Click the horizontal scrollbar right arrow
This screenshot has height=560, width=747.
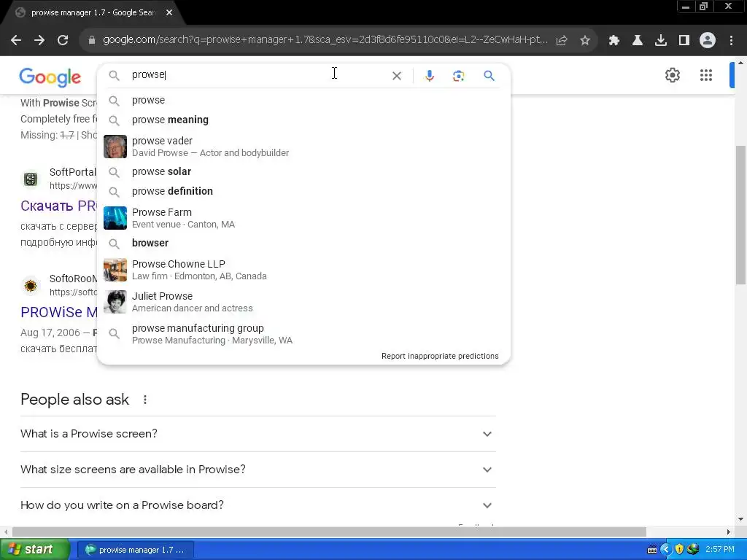[x=729, y=532]
